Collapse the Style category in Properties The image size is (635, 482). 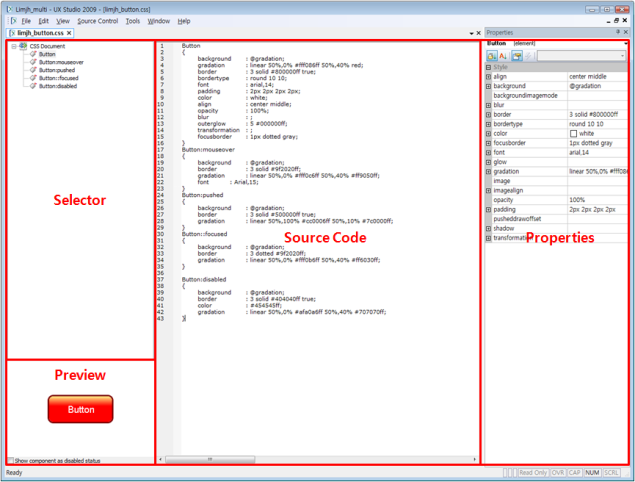(x=488, y=67)
